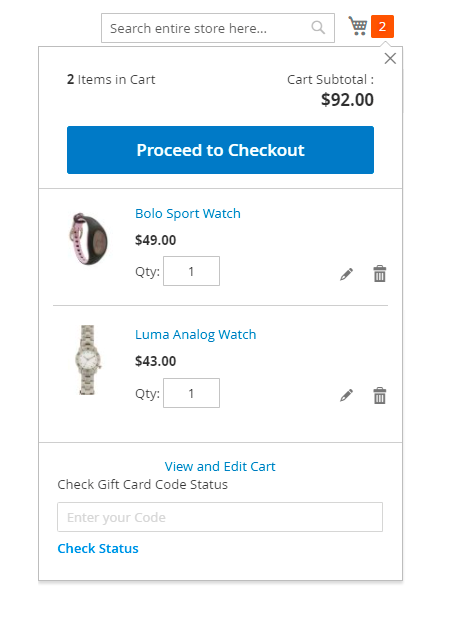The image size is (475, 617).
Task: Delete Luma Analog Watch from cart
Action: point(379,395)
